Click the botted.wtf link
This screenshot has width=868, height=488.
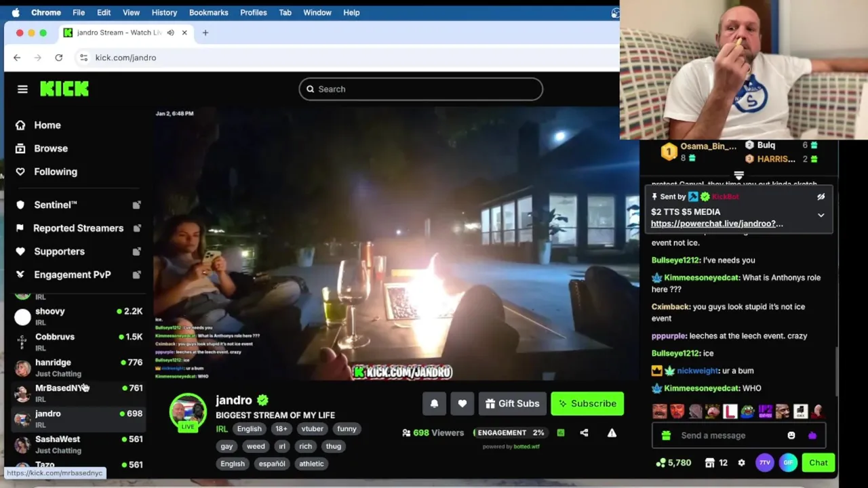tap(526, 447)
